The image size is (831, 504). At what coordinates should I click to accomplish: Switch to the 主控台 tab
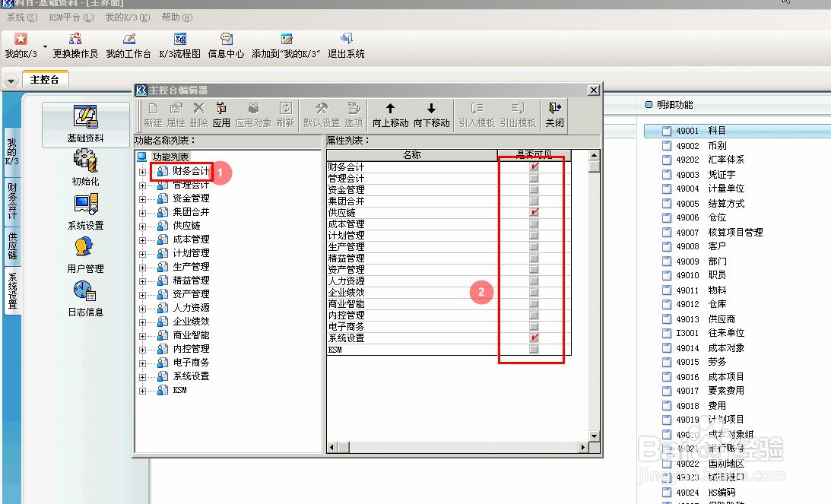pos(45,78)
